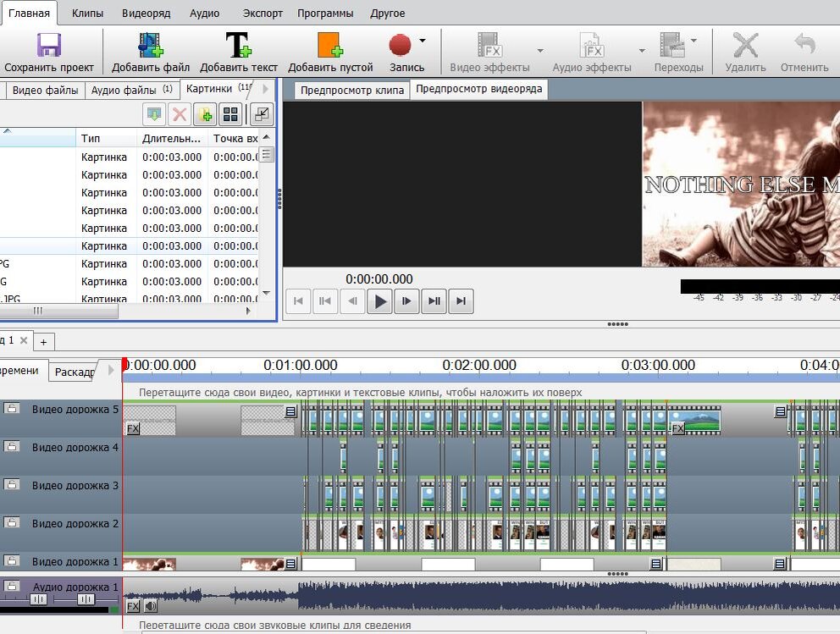This screenshot has width=840, height=634.
Task: Select Предпросмотр клипа tab
Action: click(x=352, y=91)
